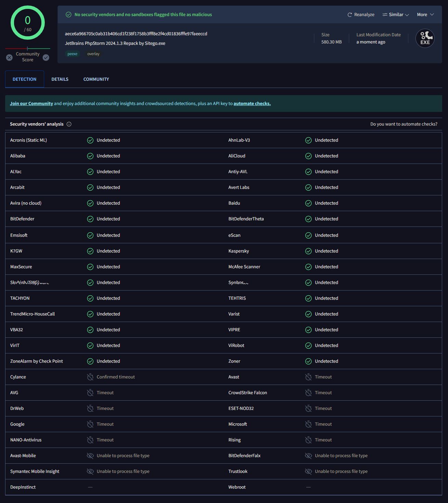Click the Google timeout stopwatch icon
The image size is (448, 503).
pos(90,424)
